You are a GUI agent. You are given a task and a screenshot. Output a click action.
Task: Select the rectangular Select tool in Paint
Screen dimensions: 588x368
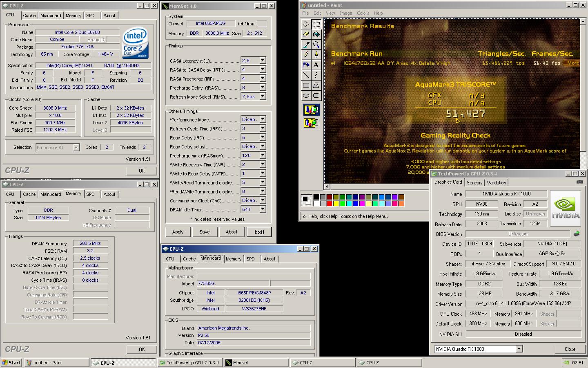point(316,24)
